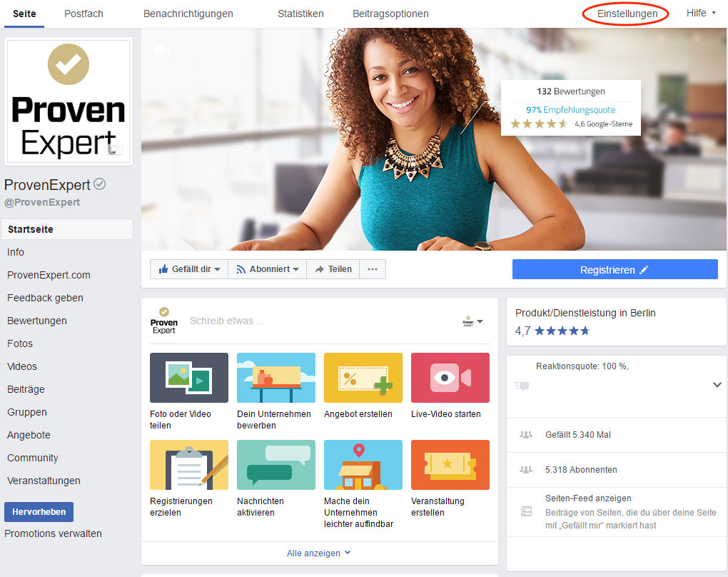Click the @ProvenExpert username

pyautogui.click(x=42, y=202)
